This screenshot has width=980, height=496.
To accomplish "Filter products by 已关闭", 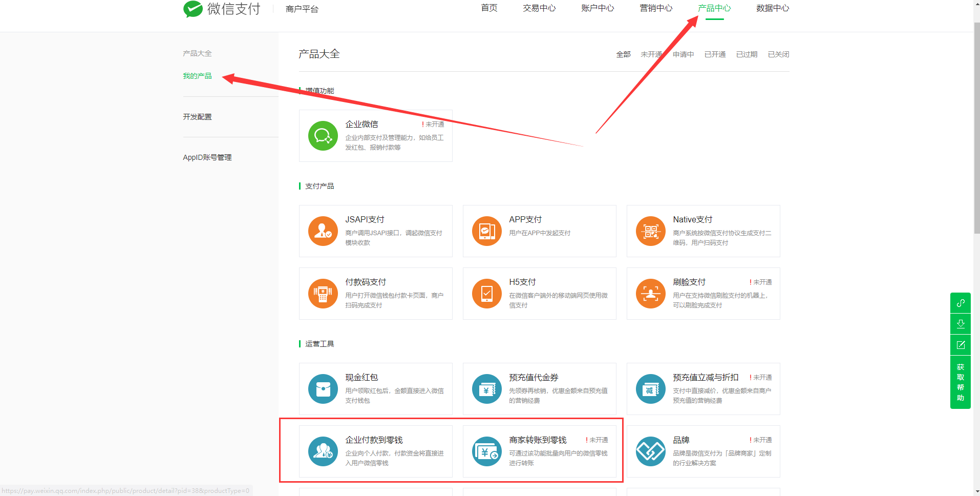I will 778,54.
